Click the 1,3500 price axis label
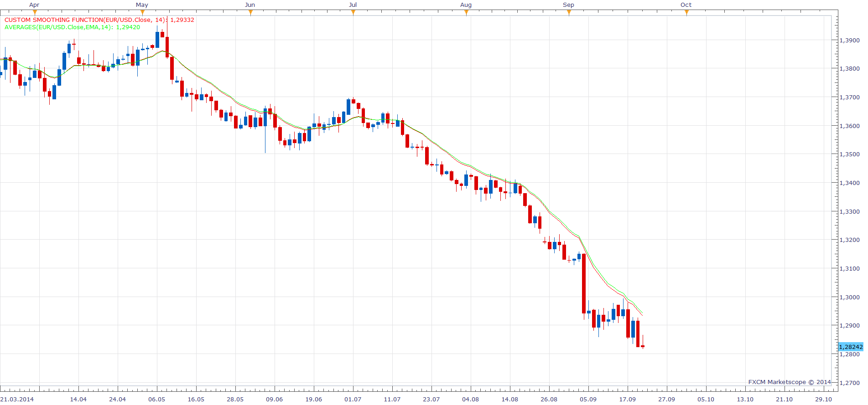The width and height of the screenshot is (868, 405). [x=850, y=154]
